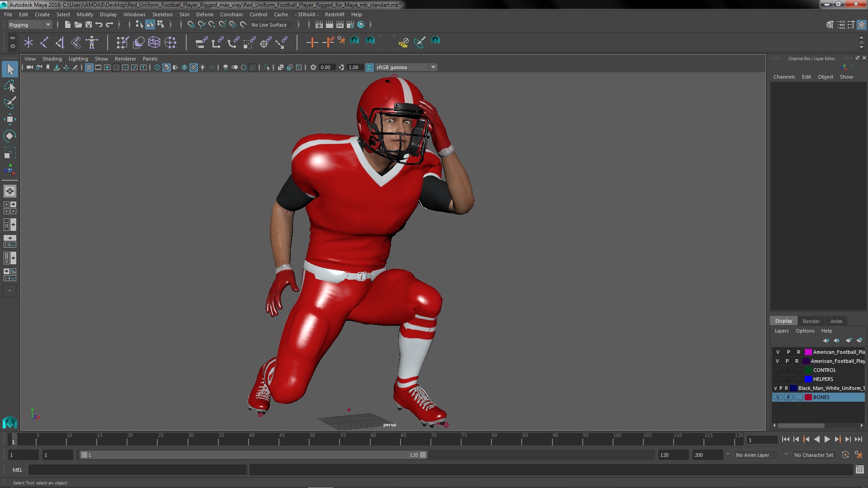Click the BONES layer red color swatch
The image size is (868, 488).
pos(808,397)
